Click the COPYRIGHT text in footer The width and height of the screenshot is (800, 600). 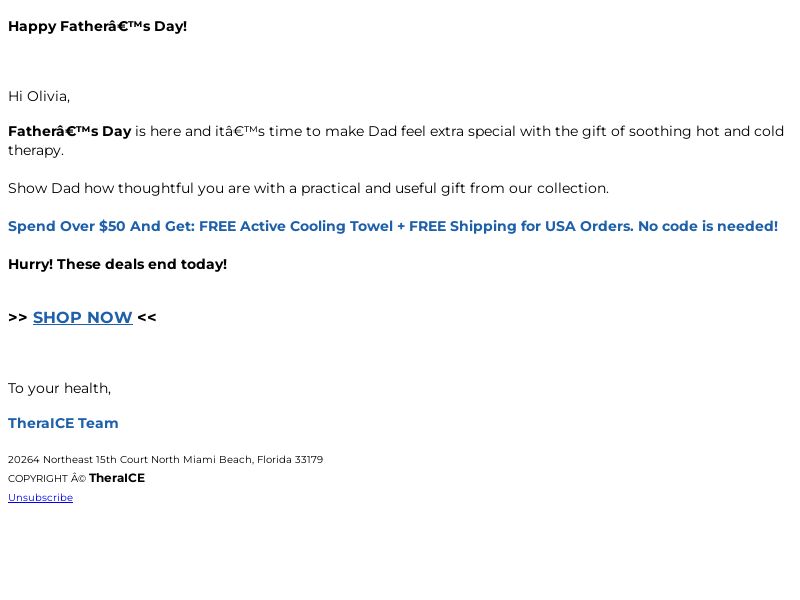(38, 479)
